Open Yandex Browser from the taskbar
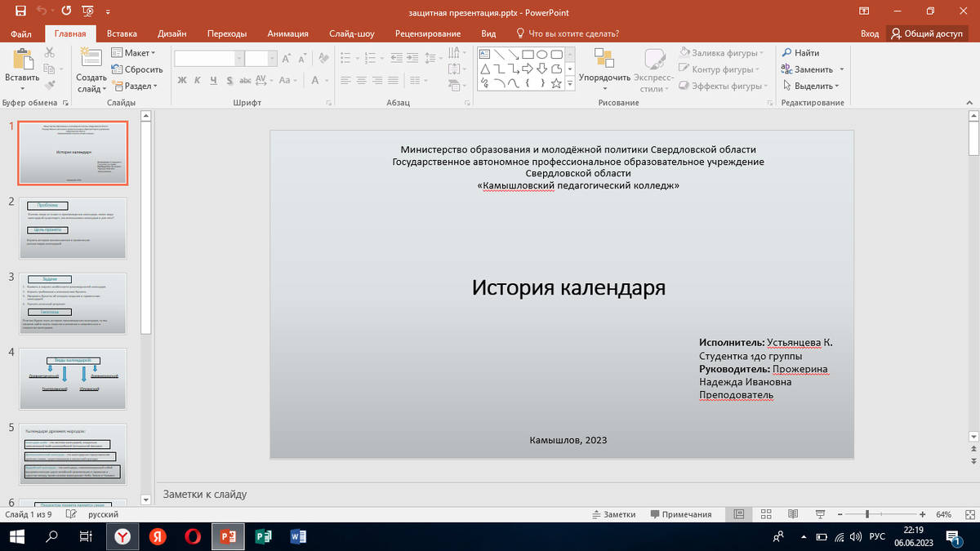980x551 pixels. tap(122, 536)
